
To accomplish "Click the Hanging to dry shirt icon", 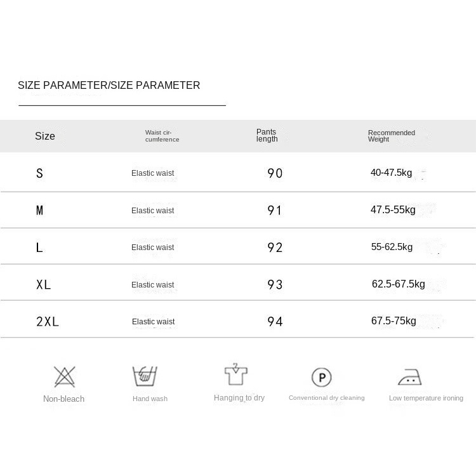I will 235,374.
